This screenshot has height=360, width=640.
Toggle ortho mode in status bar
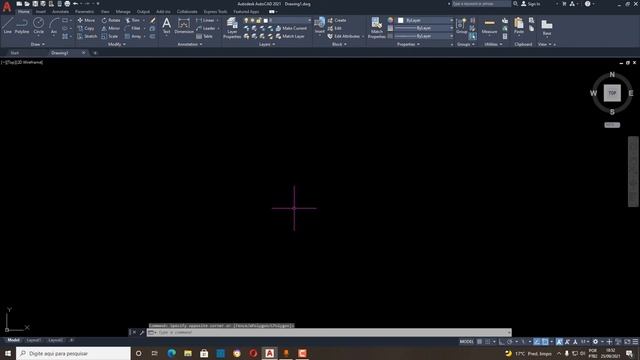click(502, 342)
